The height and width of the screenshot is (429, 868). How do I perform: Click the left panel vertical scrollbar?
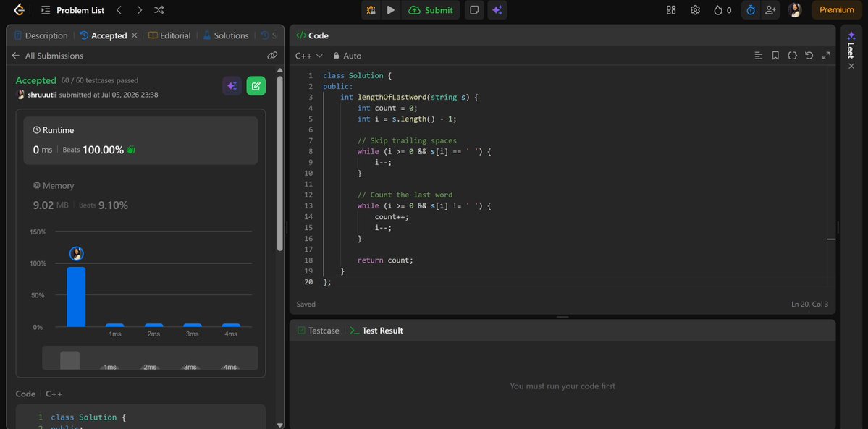click(279, 163)
